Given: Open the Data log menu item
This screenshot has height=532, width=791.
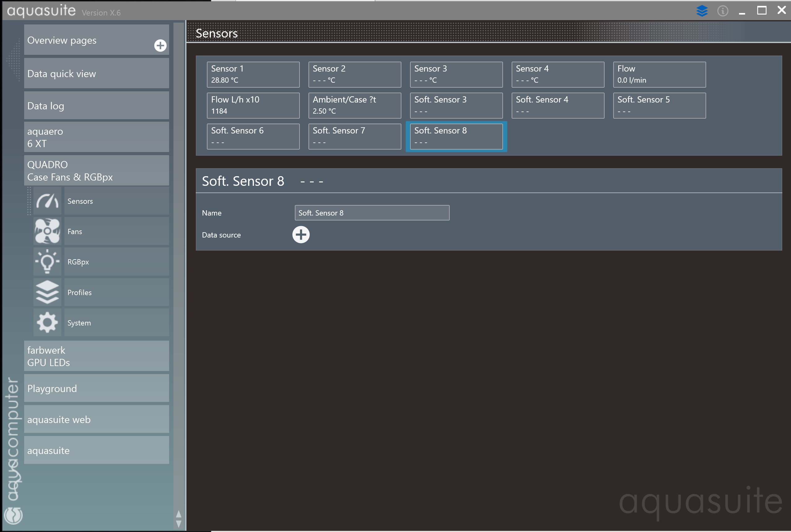Looking at the screenshot, I should [96, 106].
